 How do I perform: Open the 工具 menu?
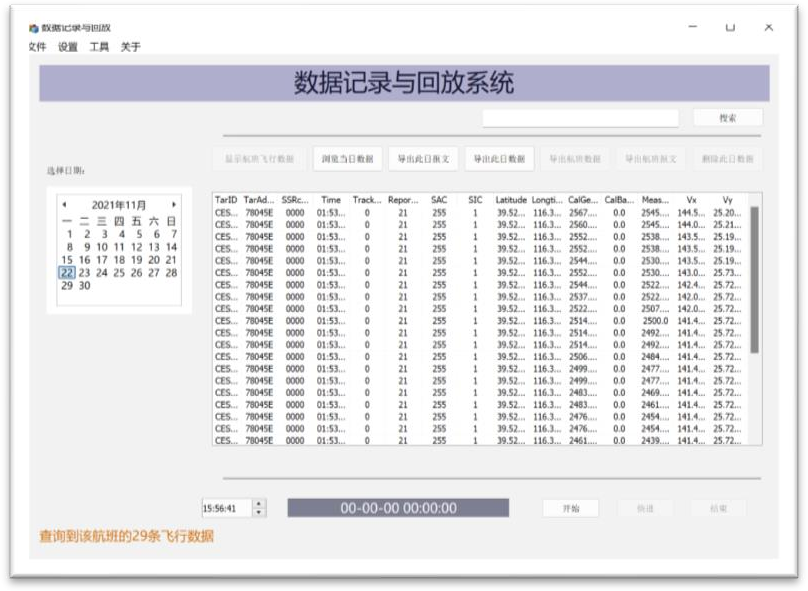(99, 47)
